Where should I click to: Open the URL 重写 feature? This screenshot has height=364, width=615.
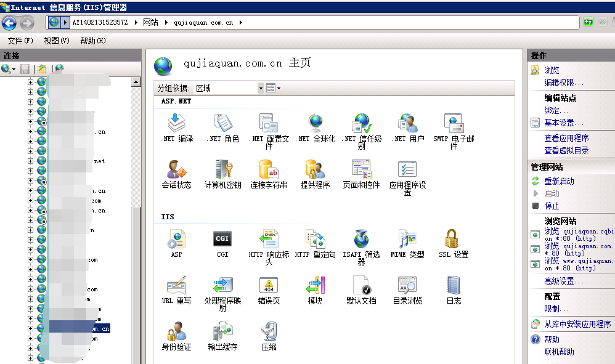(x=176, y=289)
